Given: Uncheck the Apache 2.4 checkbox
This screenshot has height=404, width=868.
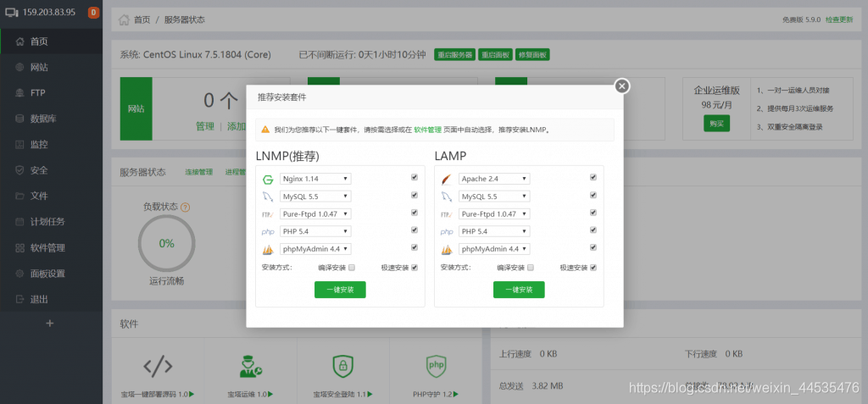Looking at the screenshot, I should tap(593, 178).
